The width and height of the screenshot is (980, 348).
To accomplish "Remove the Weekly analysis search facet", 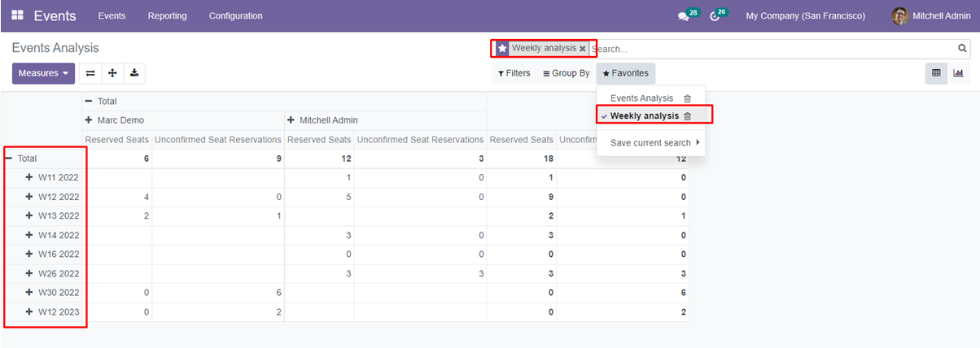I will 583,49.
